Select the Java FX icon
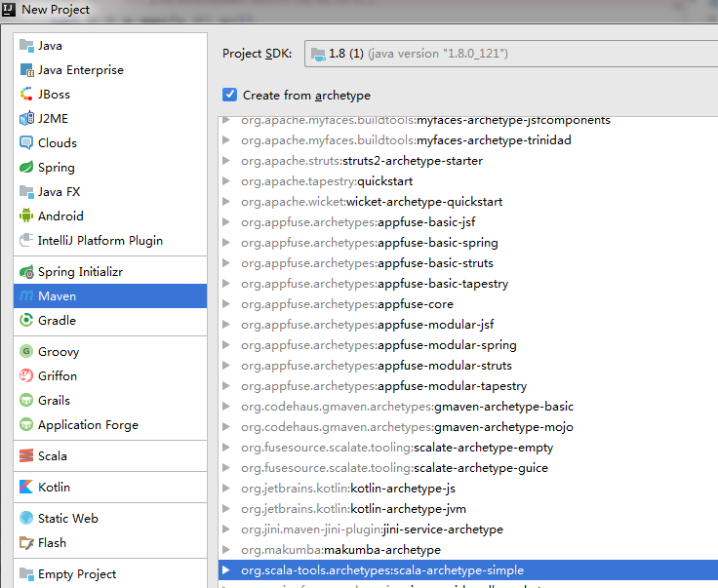The height and width of the screenshot is (588, 718). click(26, 192)
